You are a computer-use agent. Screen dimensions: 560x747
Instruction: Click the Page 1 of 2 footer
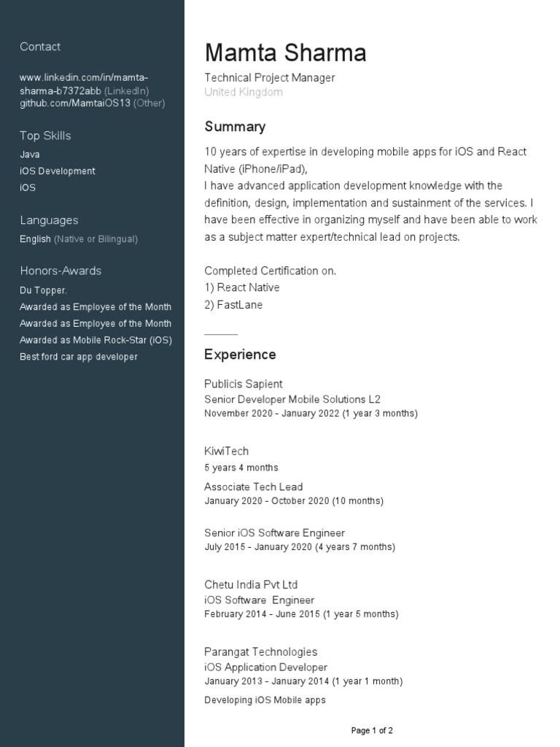click(372, 730)
